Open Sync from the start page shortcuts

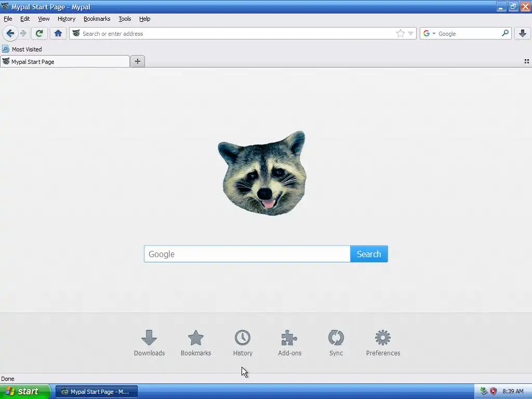coord(336,343)
